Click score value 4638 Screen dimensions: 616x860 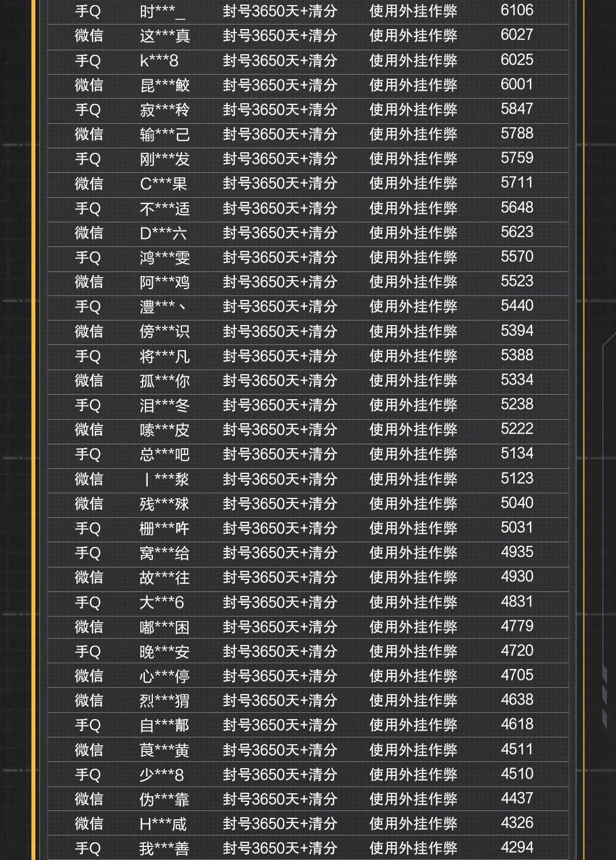click(517, 700)
